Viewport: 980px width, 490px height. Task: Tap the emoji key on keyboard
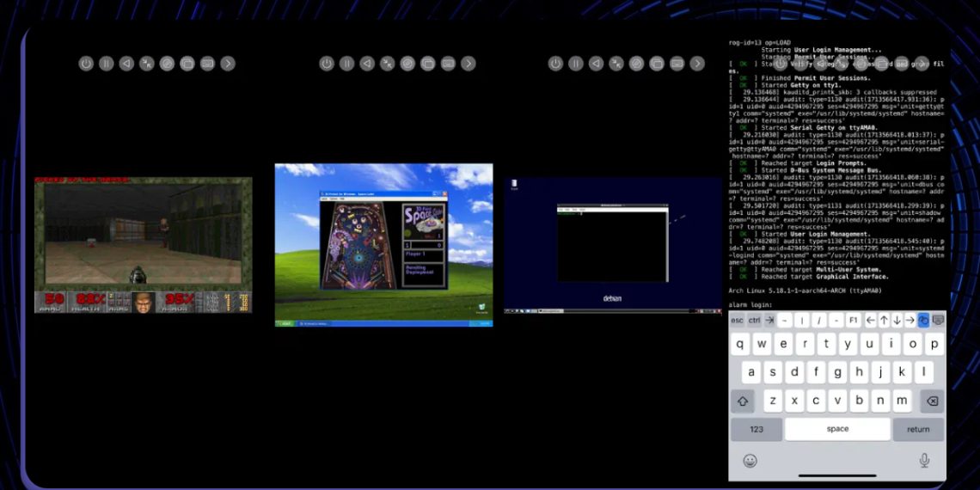(750, 461)
